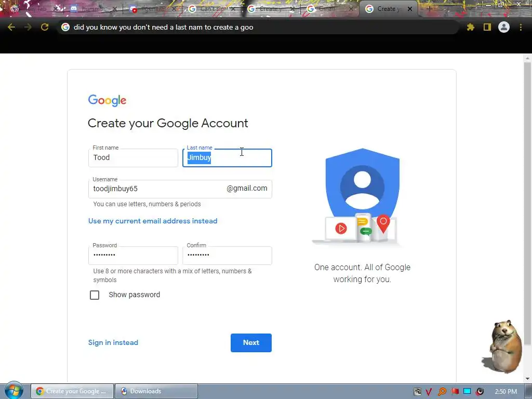Tick the Show password checkbox

95,295
